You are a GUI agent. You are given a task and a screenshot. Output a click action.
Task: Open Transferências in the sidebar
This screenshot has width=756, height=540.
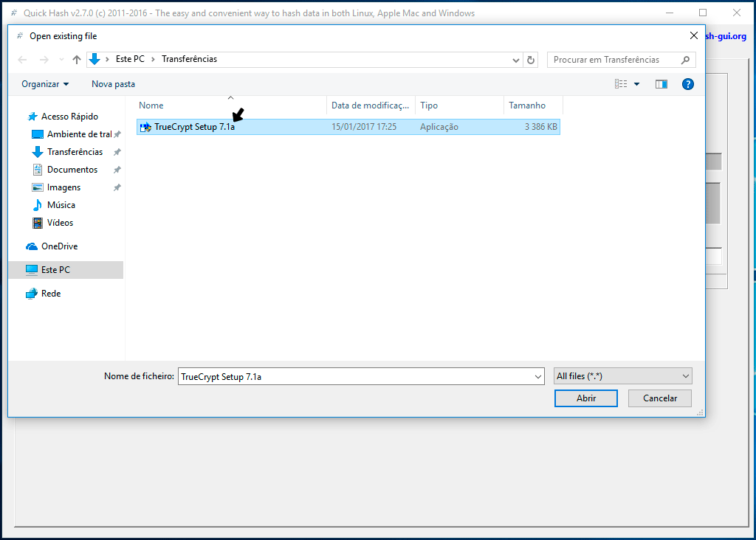75,152
